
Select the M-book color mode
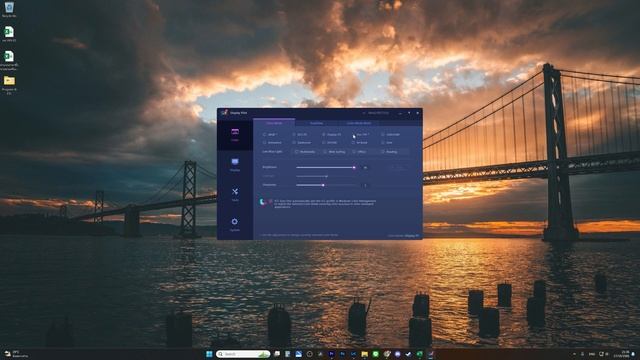tap(360, 142)
